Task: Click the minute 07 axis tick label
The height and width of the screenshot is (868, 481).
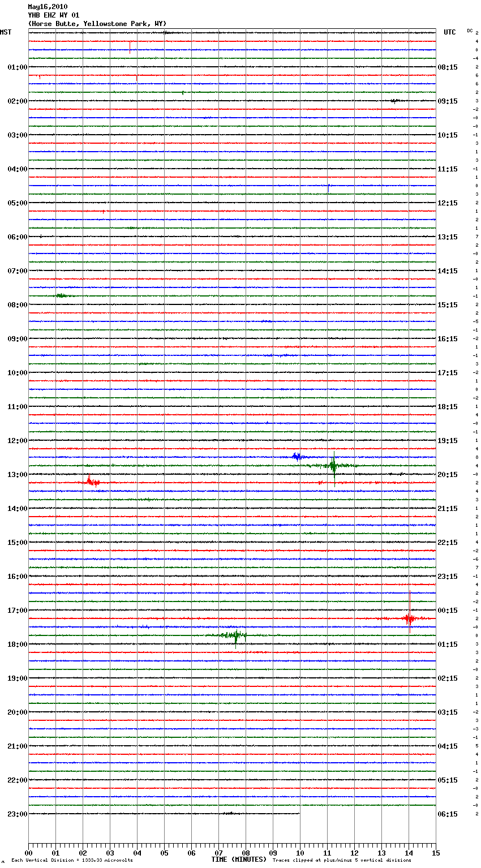Action: click(218, 853)
